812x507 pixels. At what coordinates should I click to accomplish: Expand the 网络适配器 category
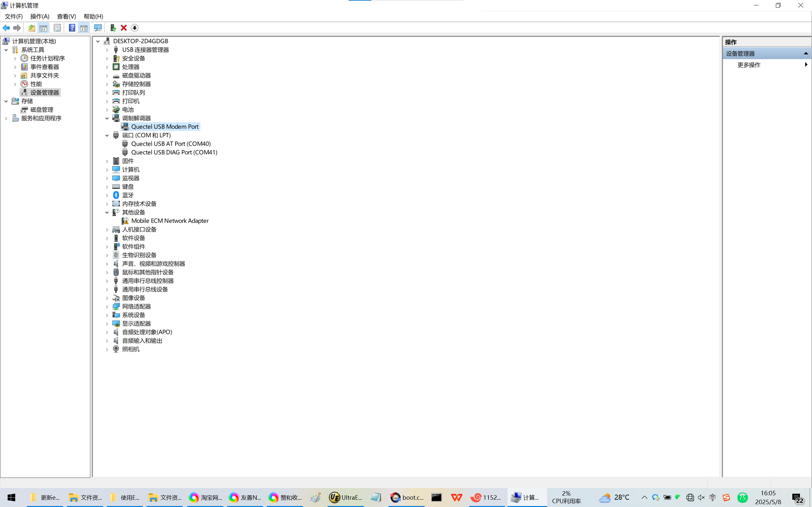click(107, 306)
